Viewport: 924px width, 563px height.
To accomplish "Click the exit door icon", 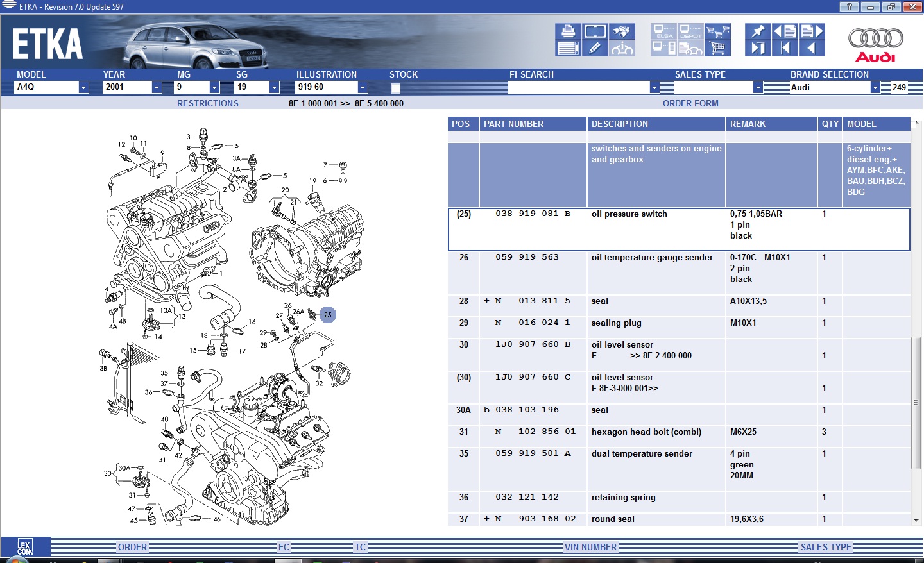I will pos(758,48).
